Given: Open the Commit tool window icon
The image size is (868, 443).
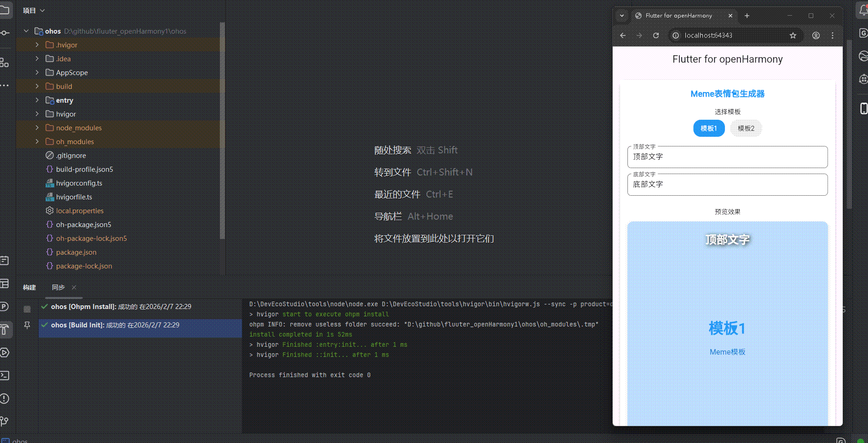Looking at the screenshot, I should (5, 33).
